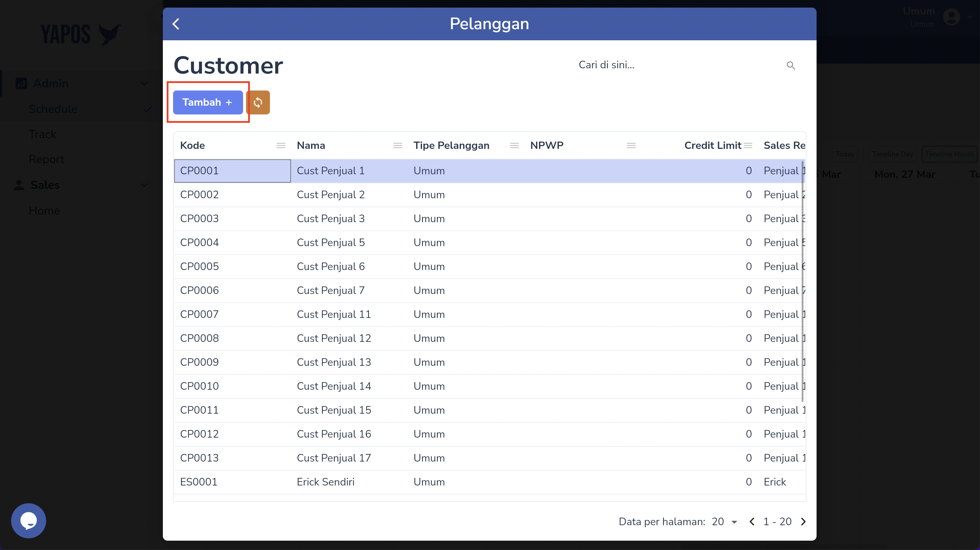980x550 pixels.
Task: Go to previous page arrow
Action: (x=752, y=521)
